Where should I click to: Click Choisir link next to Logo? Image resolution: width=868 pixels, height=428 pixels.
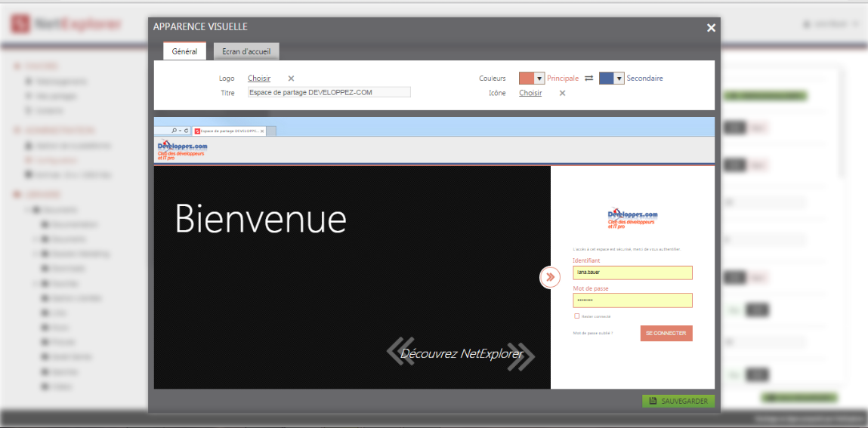259,79
